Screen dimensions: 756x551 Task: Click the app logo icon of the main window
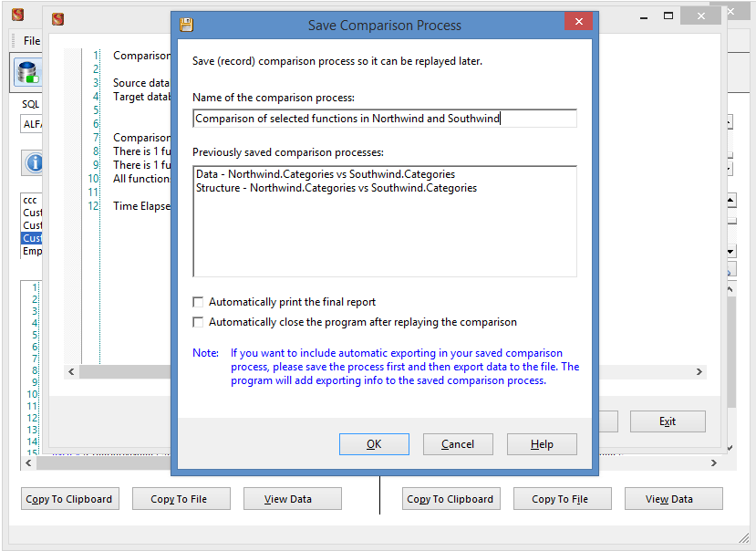click(x=18, y=15)
